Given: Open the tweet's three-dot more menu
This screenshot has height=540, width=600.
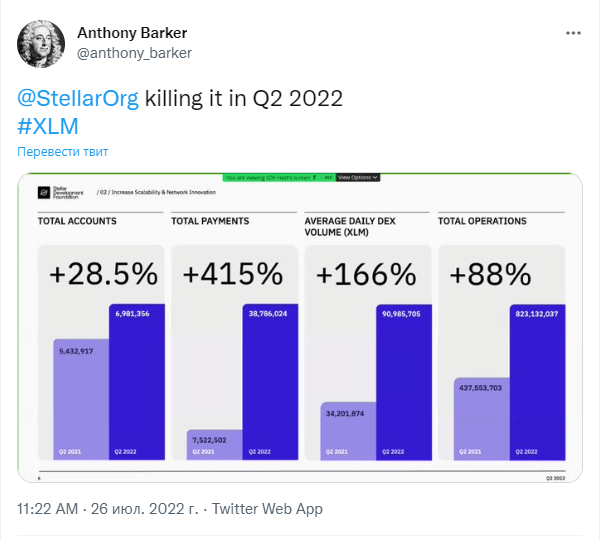Looking at the screenshot, I should [x=573, y=33].
